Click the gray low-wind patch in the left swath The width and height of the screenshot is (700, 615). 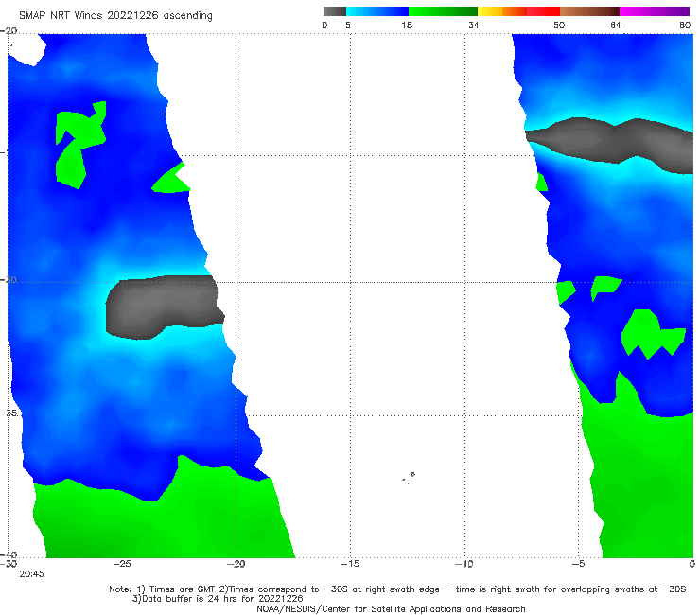[x=165, y=307]
